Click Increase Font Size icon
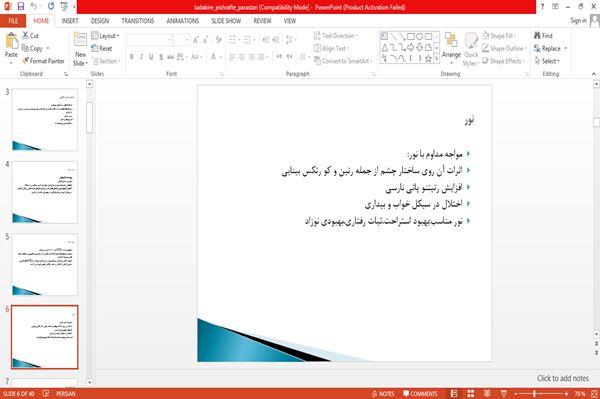This screenshot has height=399, width=600. point(196,40)
